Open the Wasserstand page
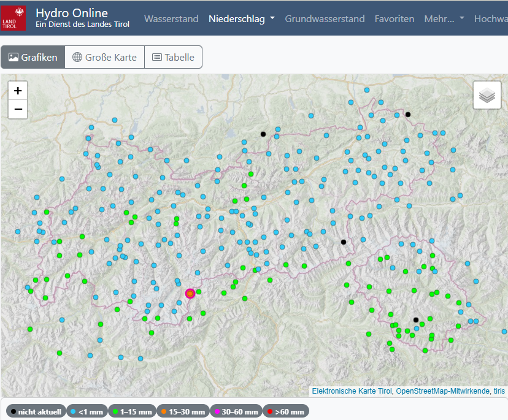The image size is (508, 420). [x=171, y=19]
